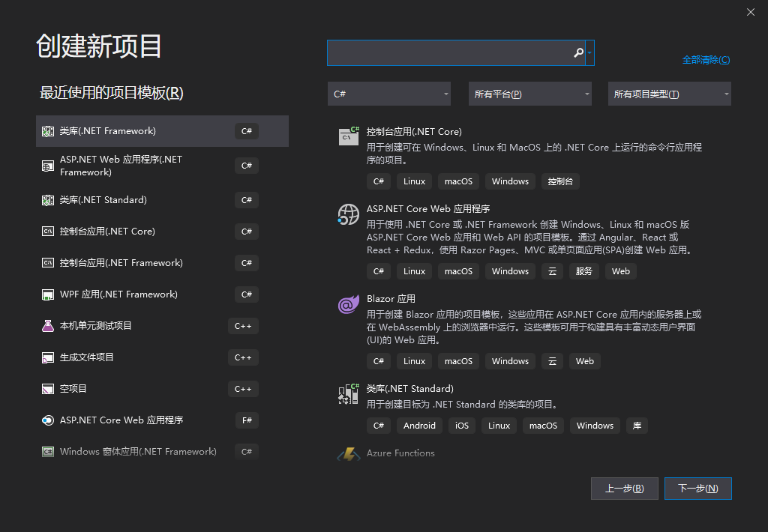Click the iOS tag under 类库(.NET Standard)

462,426
